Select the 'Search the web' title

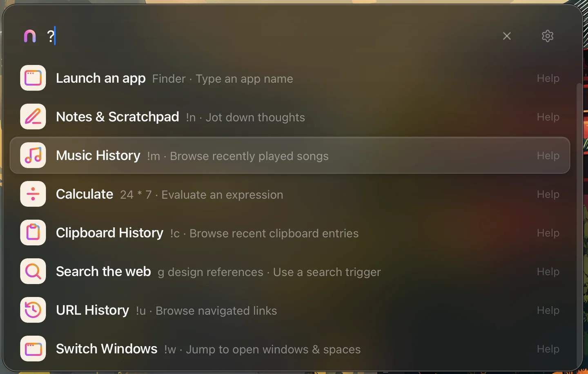103,272
